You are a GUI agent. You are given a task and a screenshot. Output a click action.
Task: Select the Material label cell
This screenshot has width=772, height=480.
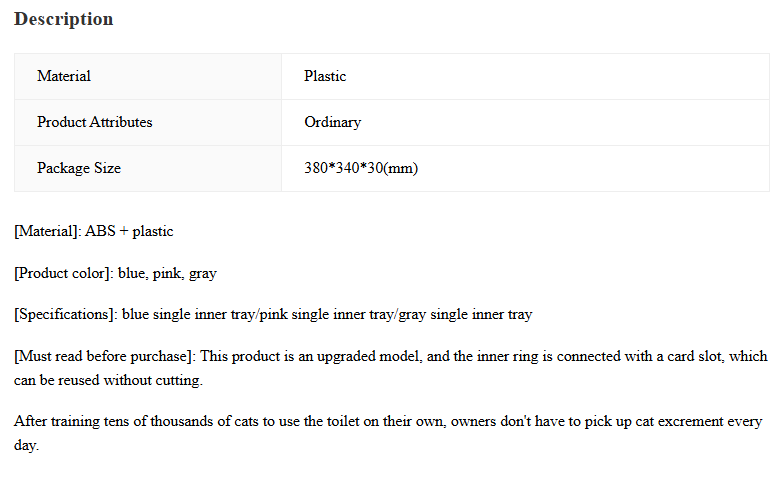pyautogui.click(x=148, y=76)
